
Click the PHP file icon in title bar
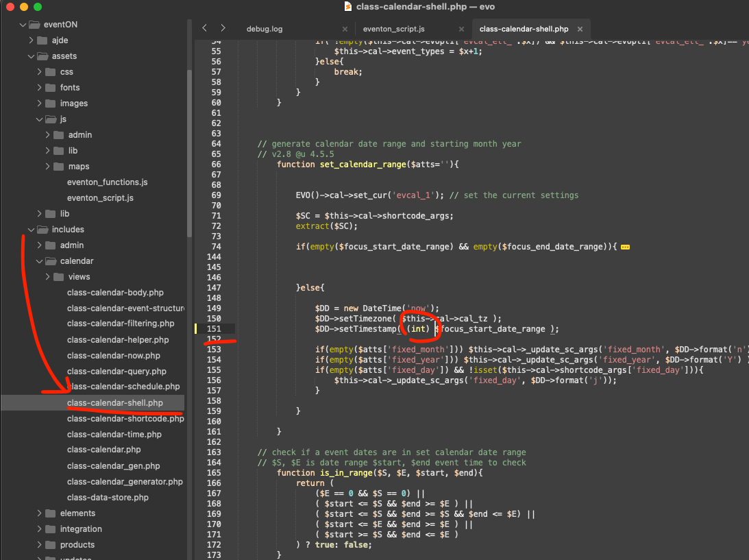(347, 6)
